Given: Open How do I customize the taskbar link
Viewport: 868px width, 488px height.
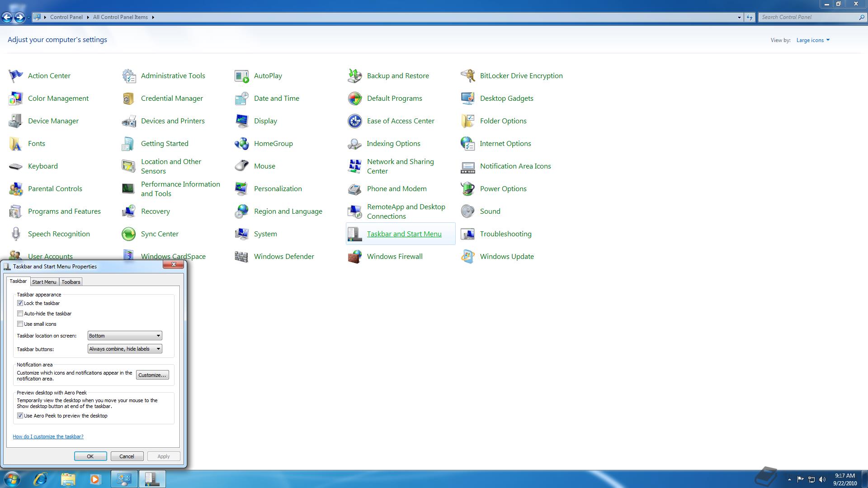Looking at the screenshot, I should click(x=48, y=436).
